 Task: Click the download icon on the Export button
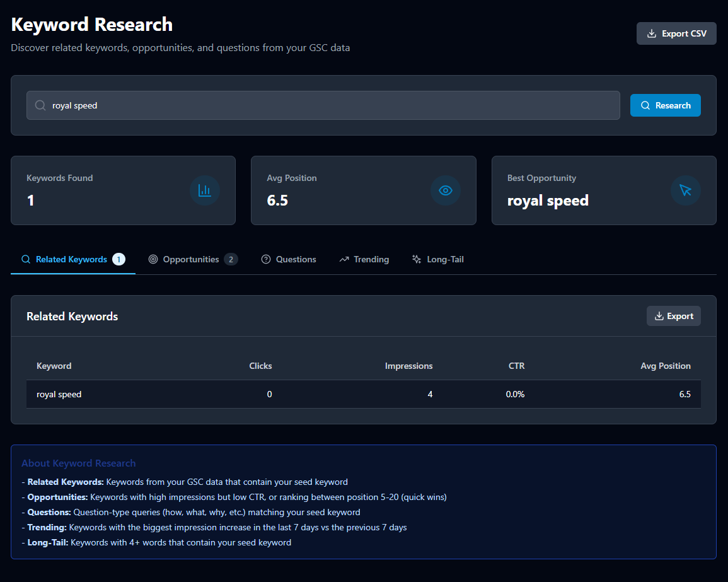click(x=660, y=315)
